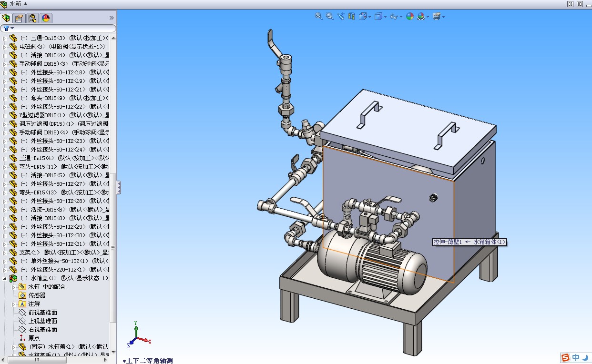Click the 拉伸-薄壁1 水箱箱体<1> tooltip label
The image size is (592, 364).
(470, 242)
